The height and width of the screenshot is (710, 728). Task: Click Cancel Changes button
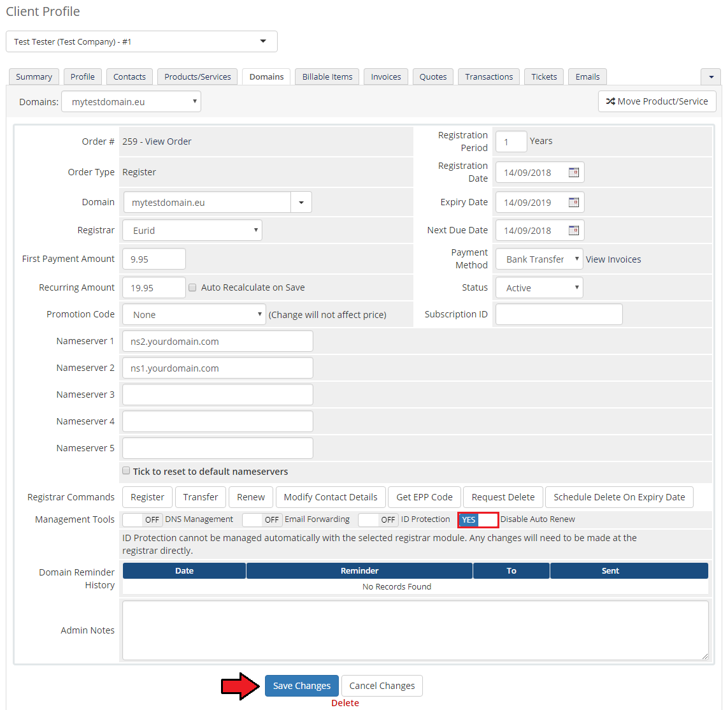[382, 686]
